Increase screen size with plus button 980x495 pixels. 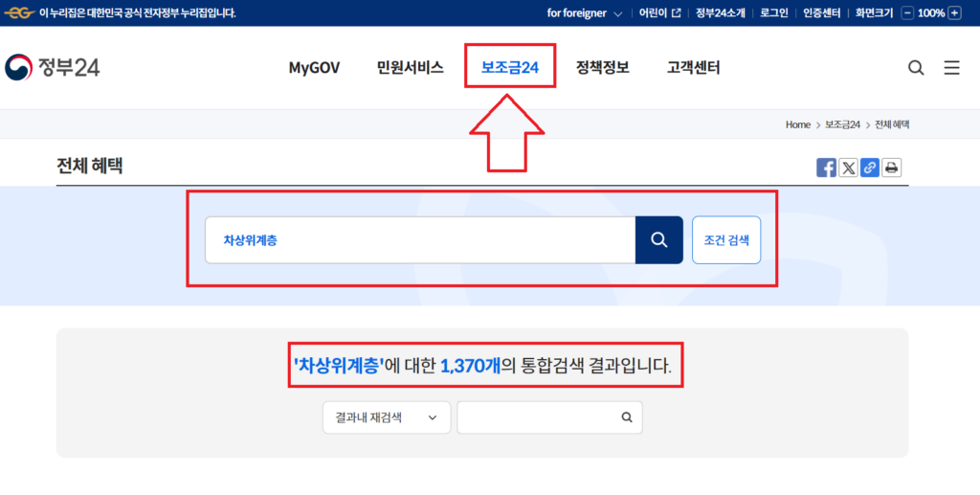(x=954, y=13)
